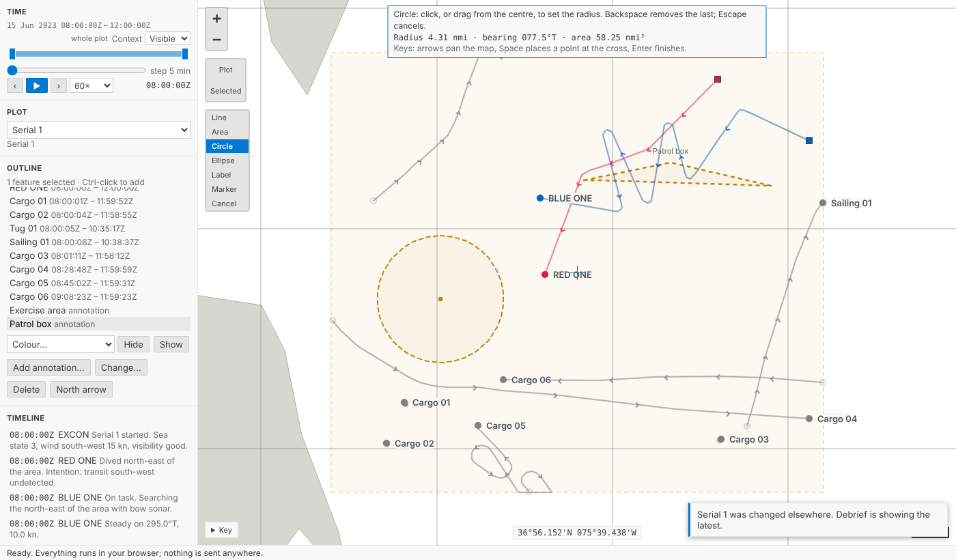Add a North arrow

pos(81,389)
